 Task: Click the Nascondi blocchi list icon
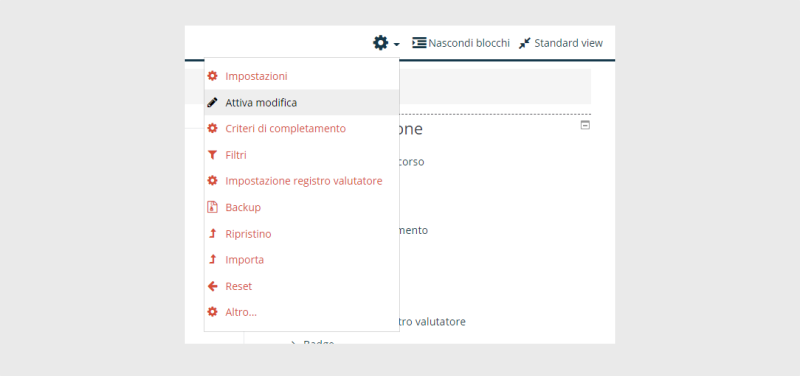click(x=419, y=43)
